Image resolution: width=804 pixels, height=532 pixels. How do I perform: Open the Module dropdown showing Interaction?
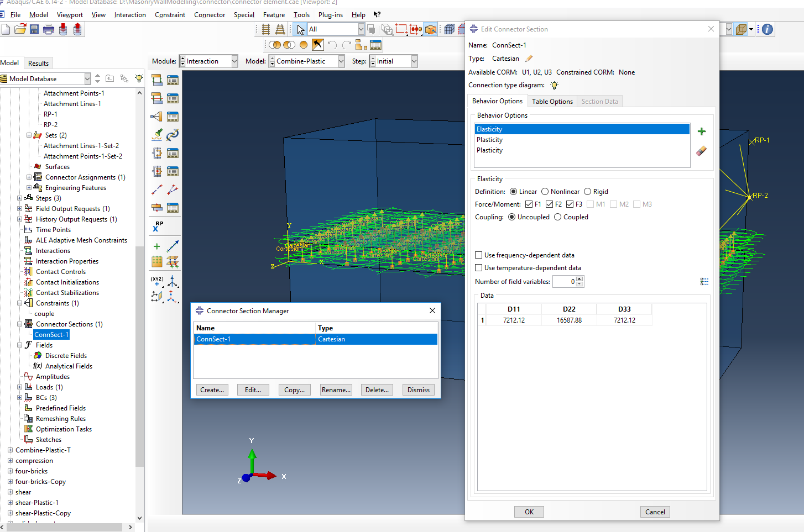click(234, 61)
